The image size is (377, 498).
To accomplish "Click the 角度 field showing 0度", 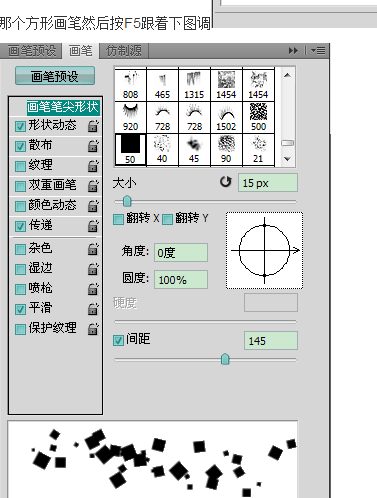I will (x=181, y=253).
